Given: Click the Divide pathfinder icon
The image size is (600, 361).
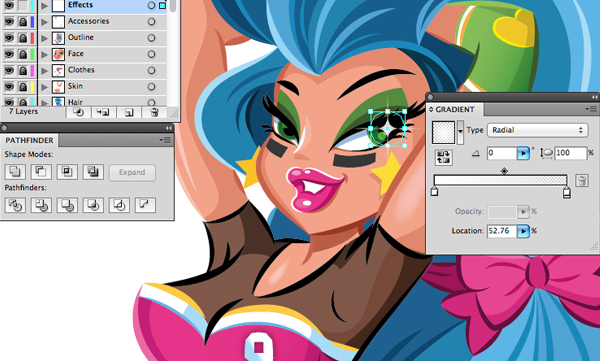Looking at the screenshot, I should click(x=15, y=205).
